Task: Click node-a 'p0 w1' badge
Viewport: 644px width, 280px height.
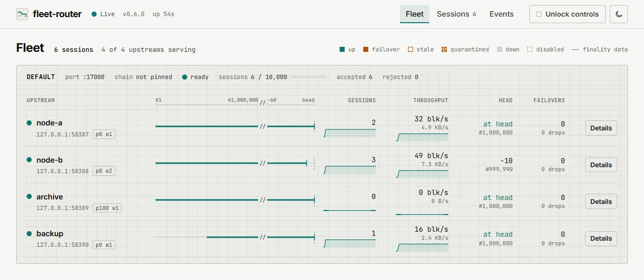Action: (104, 134)
